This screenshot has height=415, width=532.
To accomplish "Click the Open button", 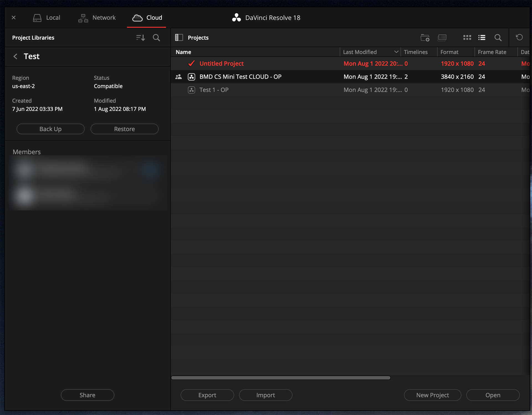I will click(x=493, y=395).
